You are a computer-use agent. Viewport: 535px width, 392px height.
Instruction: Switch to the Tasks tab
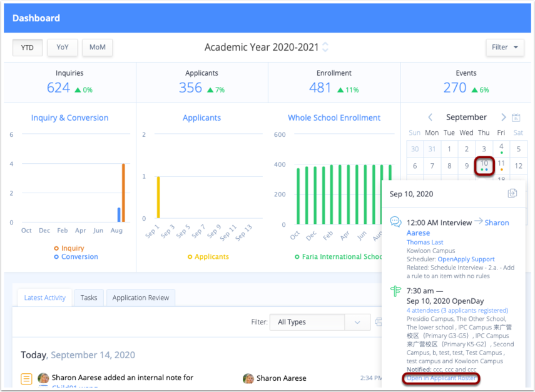pos(89,298)
